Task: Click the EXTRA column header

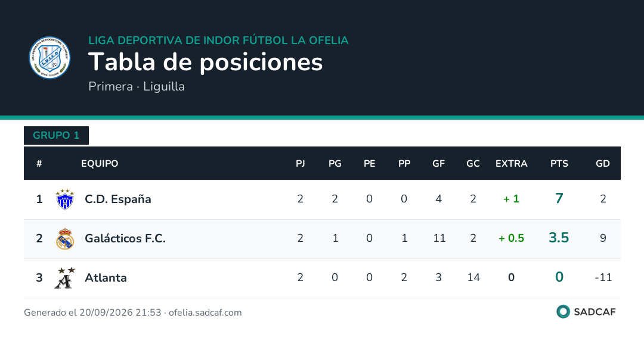Action: (512, 164)
